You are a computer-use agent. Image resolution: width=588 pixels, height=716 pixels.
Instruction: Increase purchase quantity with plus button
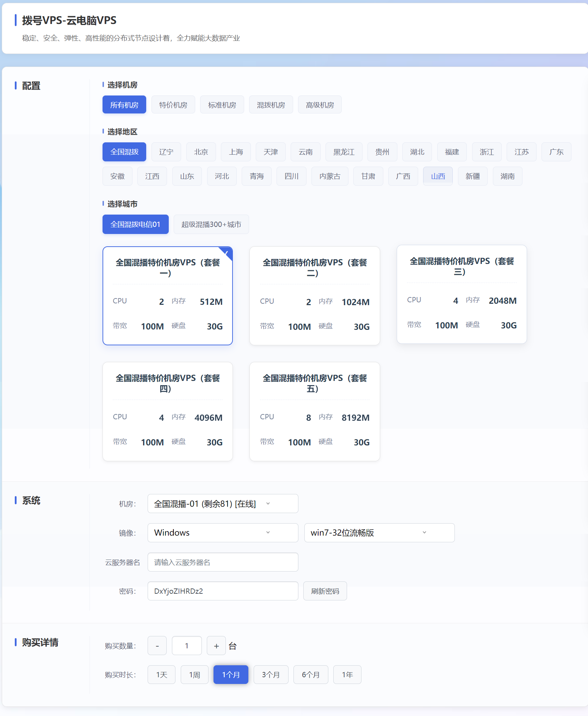[x=216, y=646]
